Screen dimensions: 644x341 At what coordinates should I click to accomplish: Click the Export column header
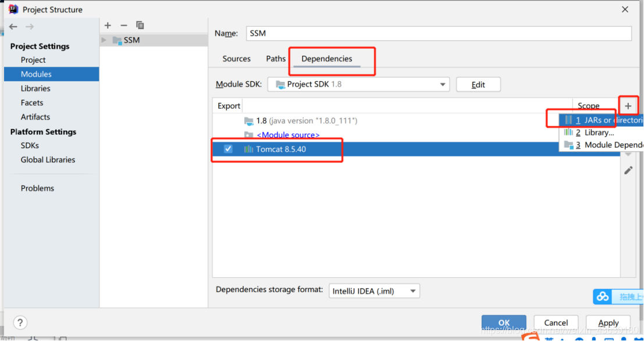pos(229,106)
